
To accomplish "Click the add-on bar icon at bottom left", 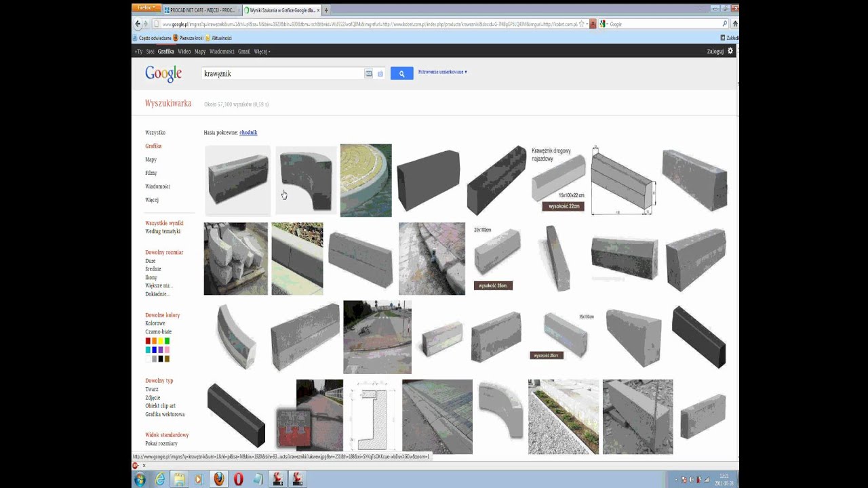I will click(135, 466).
